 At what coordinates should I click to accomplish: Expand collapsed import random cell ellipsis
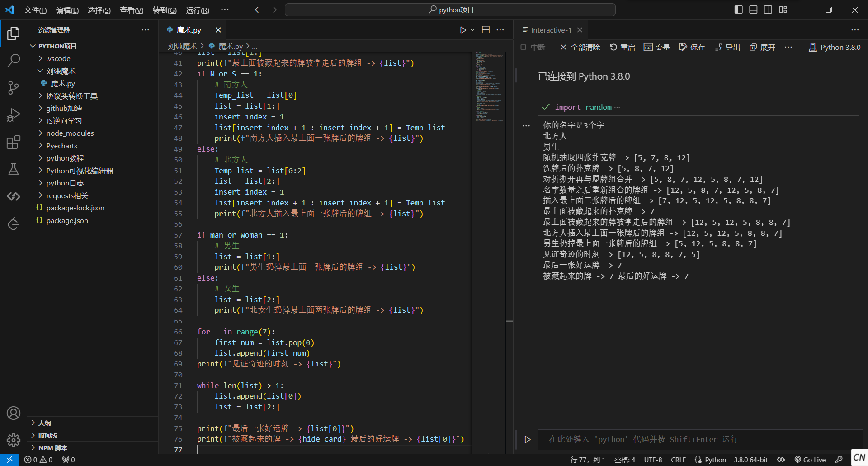(618, 107)
